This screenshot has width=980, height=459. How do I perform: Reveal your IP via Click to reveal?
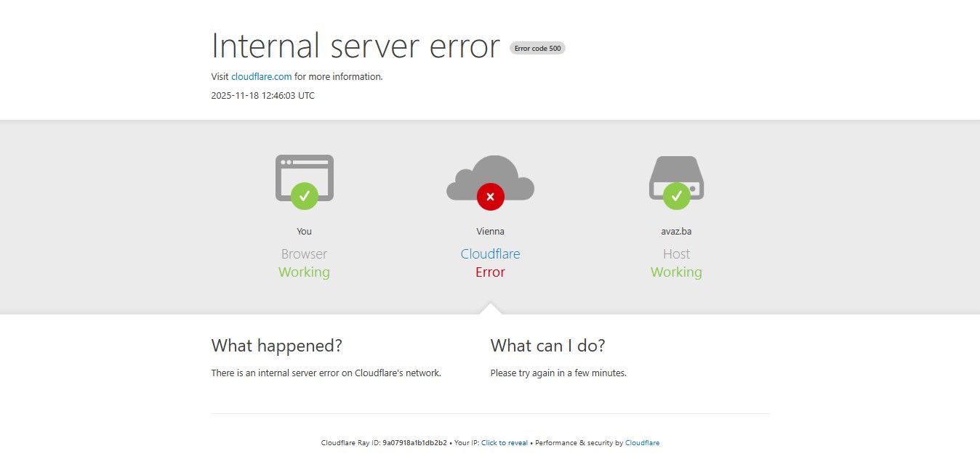(504, 443)
